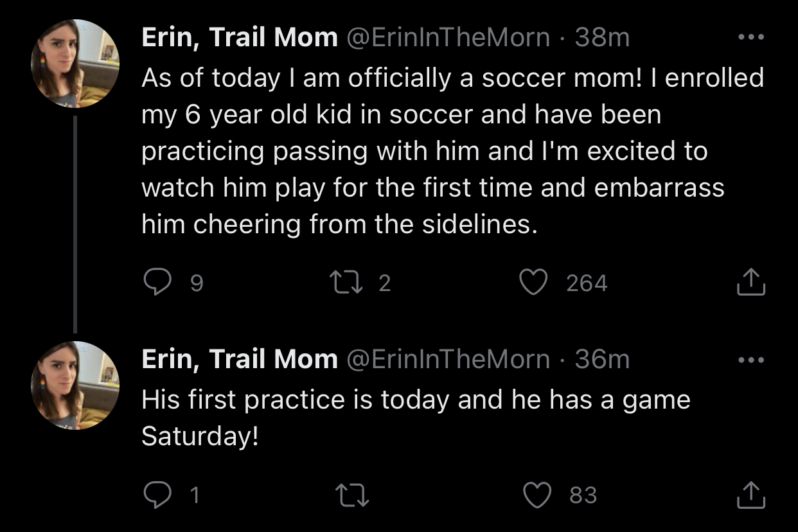
Task: Reply to the first practice tweet
Action: click(155, 495)
